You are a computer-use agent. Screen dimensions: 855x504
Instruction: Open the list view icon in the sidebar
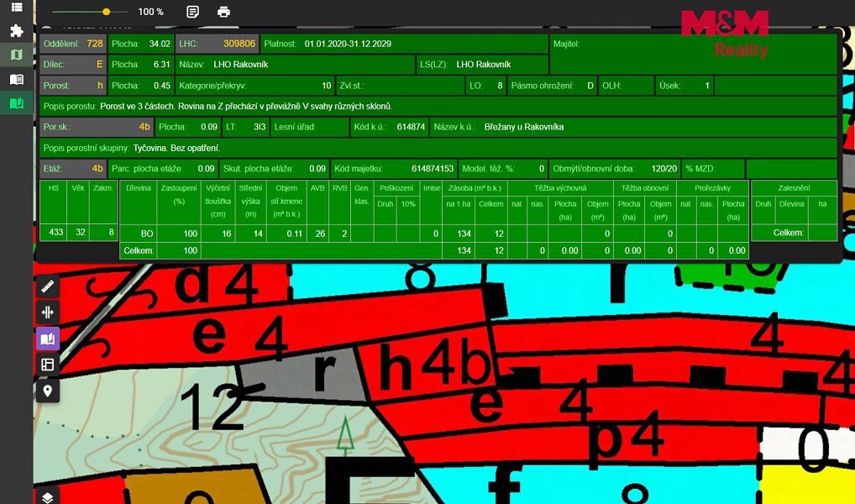(16, 7)
